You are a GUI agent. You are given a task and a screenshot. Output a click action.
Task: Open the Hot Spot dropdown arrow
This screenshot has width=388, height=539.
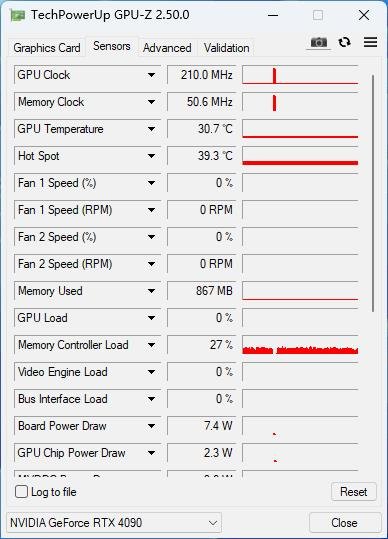point(151,156)
